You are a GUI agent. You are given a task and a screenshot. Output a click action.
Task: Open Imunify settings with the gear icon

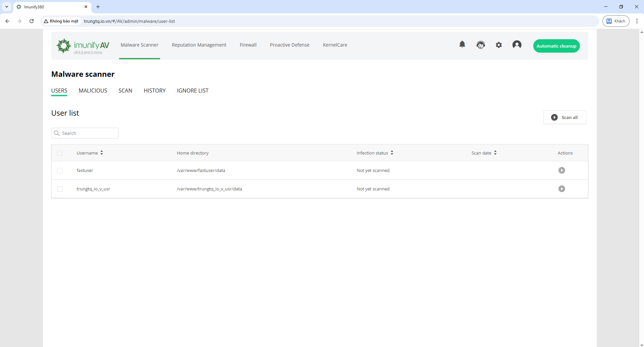click(499, 45)
